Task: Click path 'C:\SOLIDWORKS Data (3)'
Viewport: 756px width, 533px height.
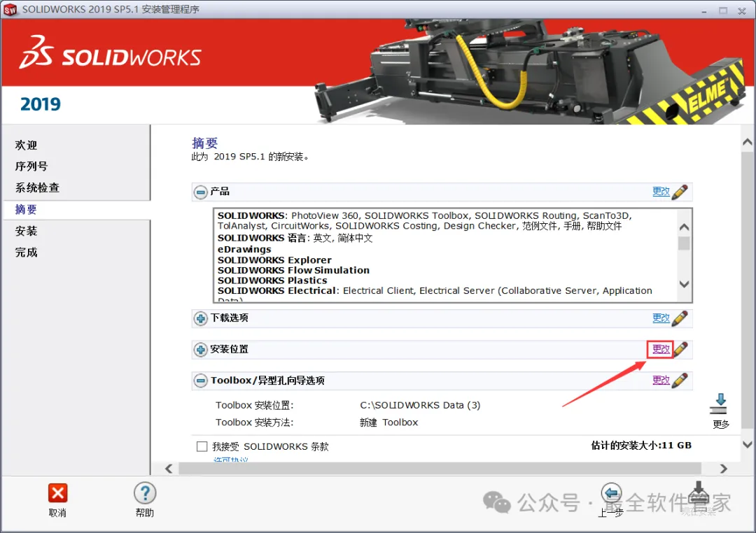Action: click(x=420, y=405)
